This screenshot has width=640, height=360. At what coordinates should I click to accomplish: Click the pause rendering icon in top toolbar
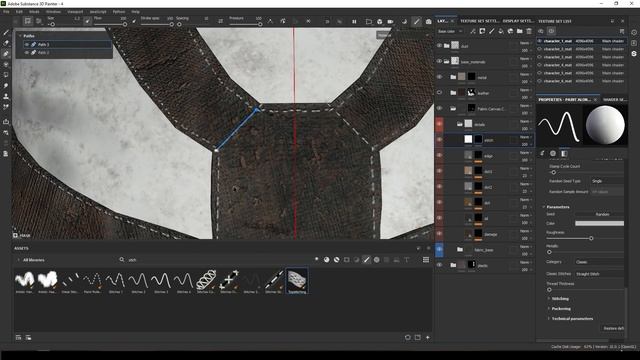click(x=354, y=21)
